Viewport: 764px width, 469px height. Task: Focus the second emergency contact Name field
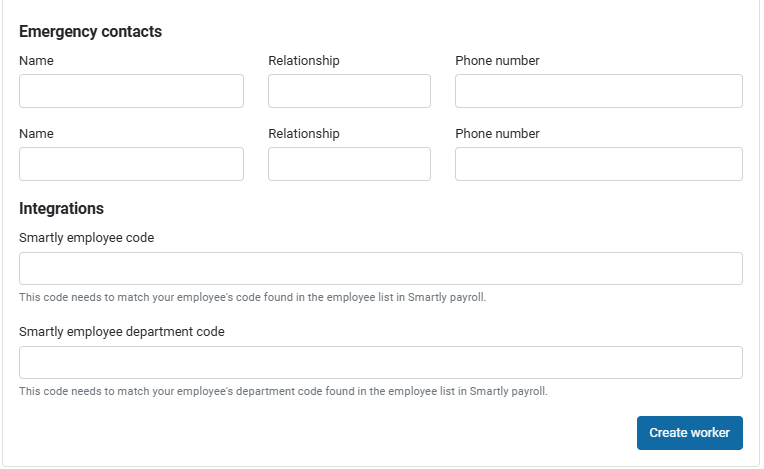coord(131,164)
